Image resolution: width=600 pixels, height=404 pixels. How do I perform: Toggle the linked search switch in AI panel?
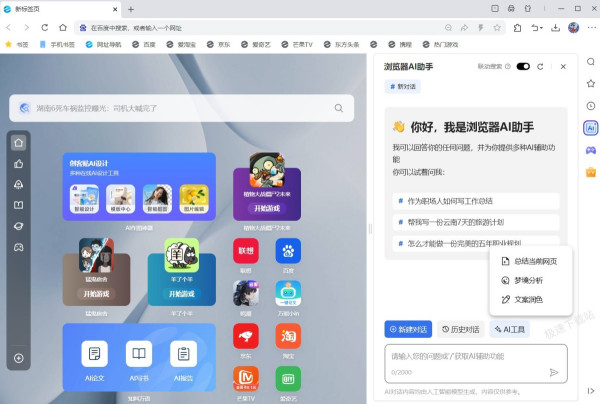point(523,66)
